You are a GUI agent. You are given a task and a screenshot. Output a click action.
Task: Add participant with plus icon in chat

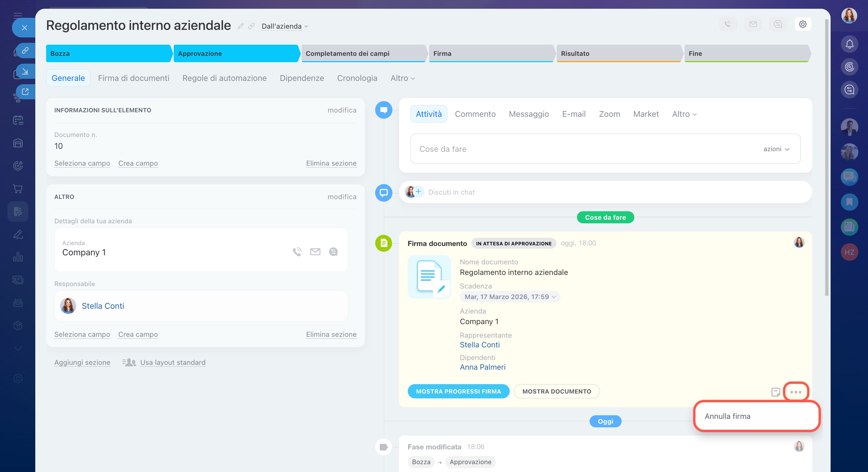pos(418,192)
